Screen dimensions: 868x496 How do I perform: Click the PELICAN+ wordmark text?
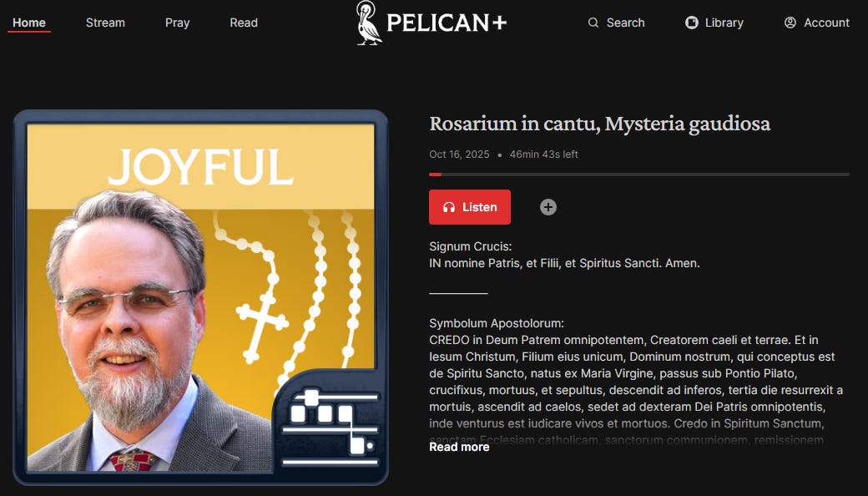(x=447, y=23)
